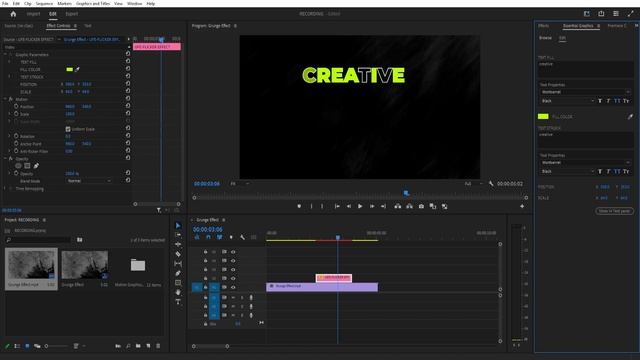Open the Quick Export icon at top right
Image resolution: width=640 pixels, height=360 pixels.
click(x=601, y=13)
